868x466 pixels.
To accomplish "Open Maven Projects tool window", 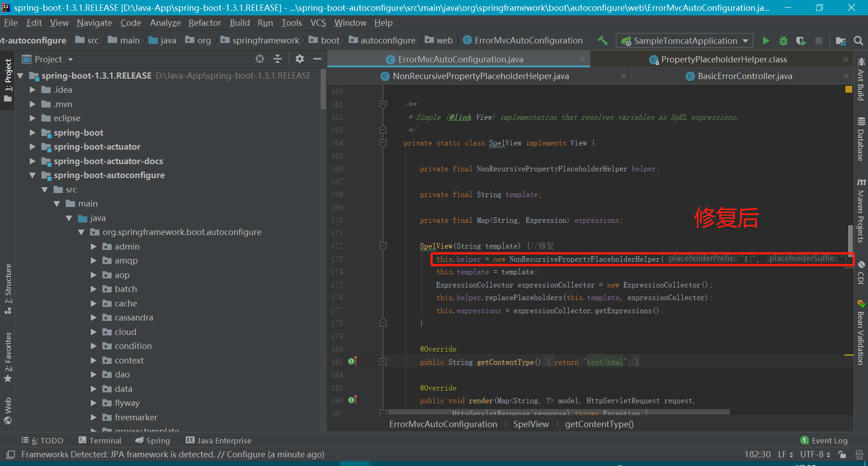I will pyautogui.click(x=861, y=211).
